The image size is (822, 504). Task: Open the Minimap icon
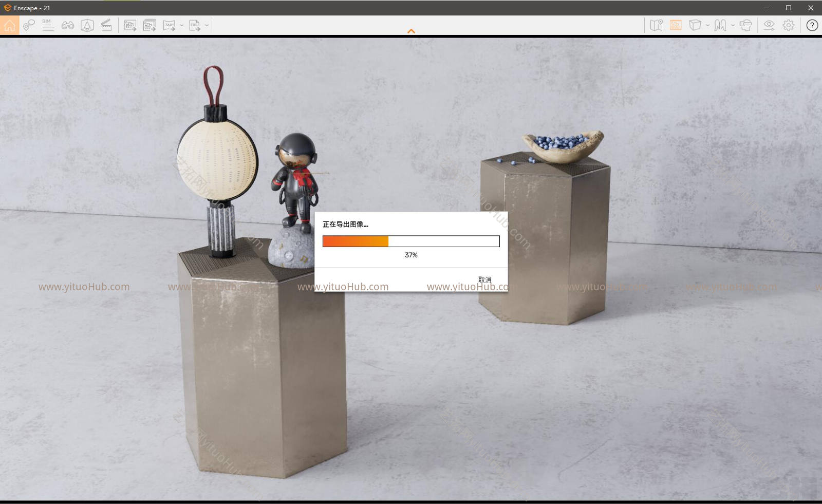(657, 25)
